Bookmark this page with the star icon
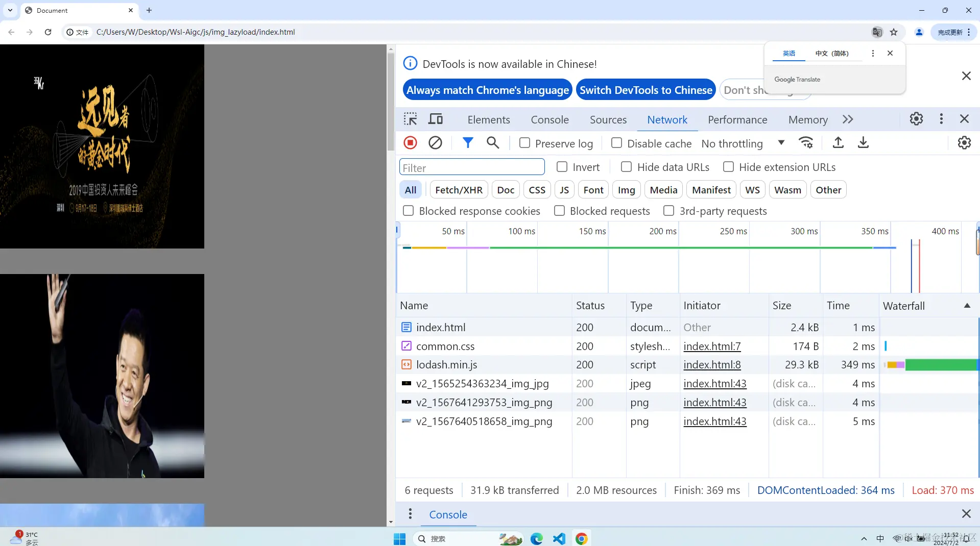Screen dimensions: 980x546 coord(894,32)
